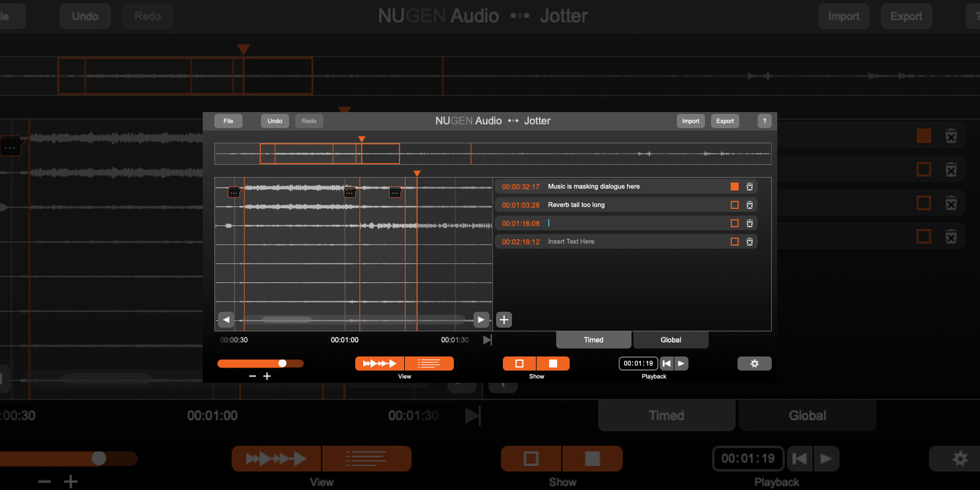Click timestamp 00:01:16:08
Image resolution: width=980 pixels, height=490 pixels.
tap(521, 224)
